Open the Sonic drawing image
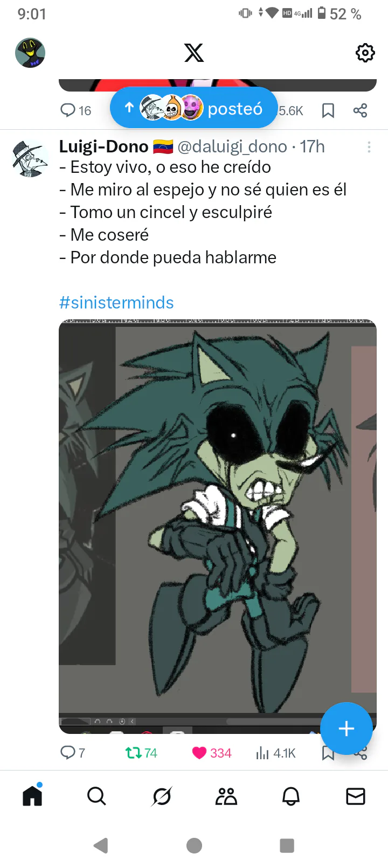The height and width of the screenshot is (868, 388). pos(218,526)
